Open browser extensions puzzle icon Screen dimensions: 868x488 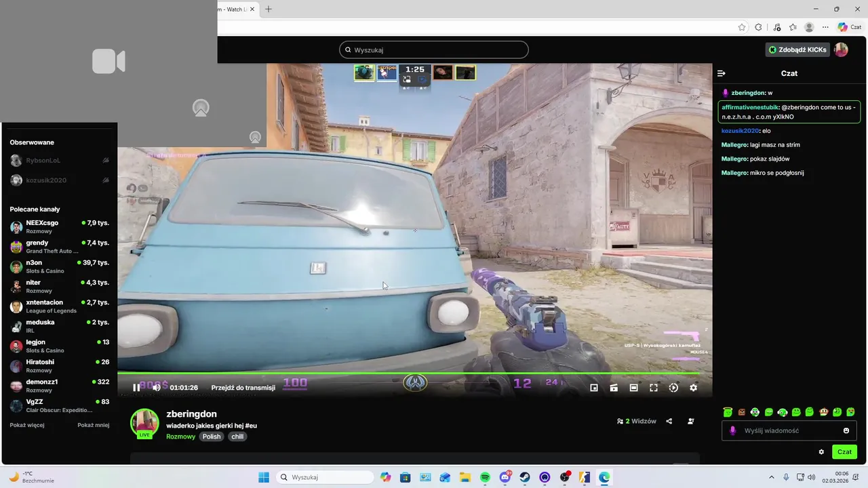tap(758, 27)
